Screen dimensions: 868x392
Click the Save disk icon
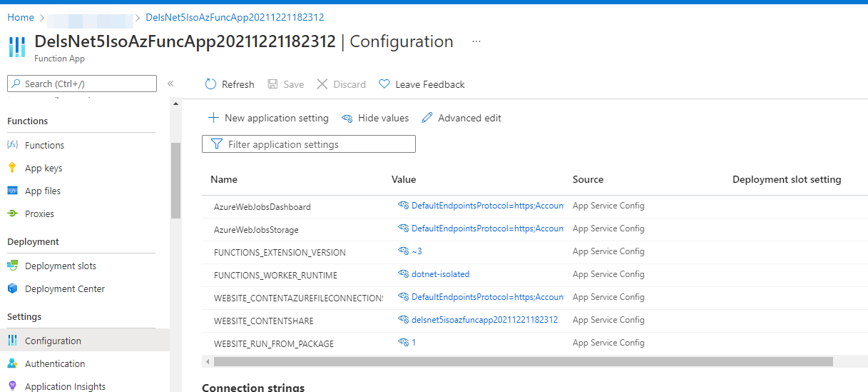[x=272, y=84]
